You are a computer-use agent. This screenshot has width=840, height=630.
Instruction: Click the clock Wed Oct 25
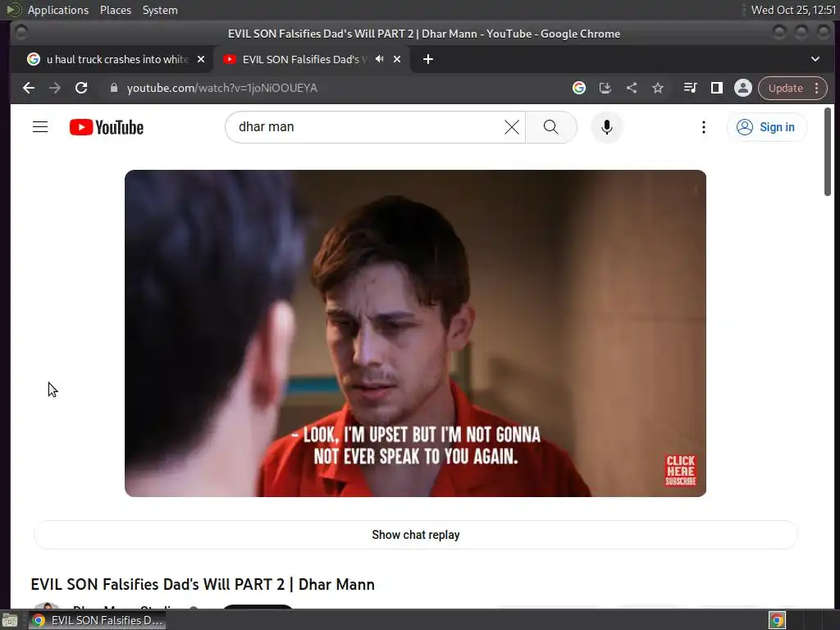pyautogui.click(x=793, y=10)
